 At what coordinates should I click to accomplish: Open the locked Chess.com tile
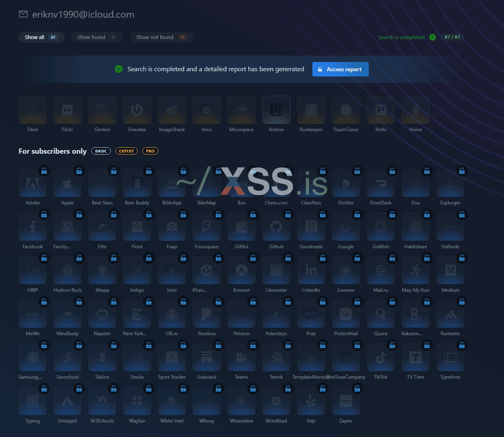click(276, 183)
